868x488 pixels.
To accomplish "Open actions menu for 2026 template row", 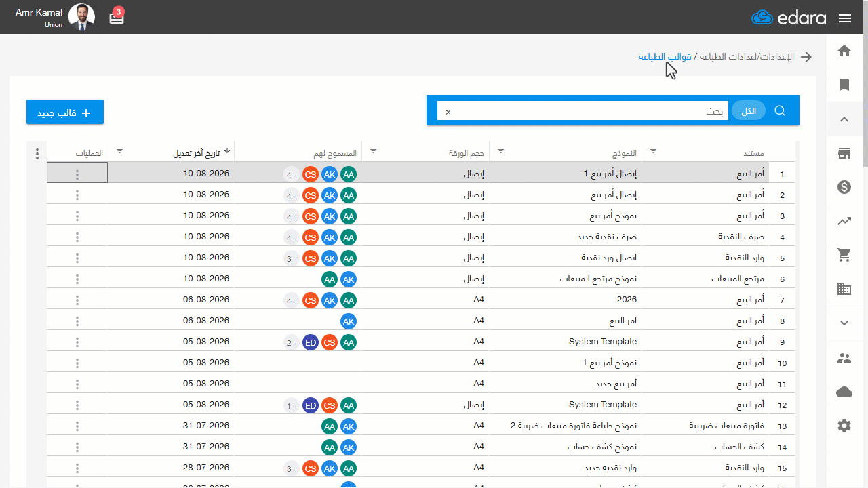I will (x=77, y=300).
